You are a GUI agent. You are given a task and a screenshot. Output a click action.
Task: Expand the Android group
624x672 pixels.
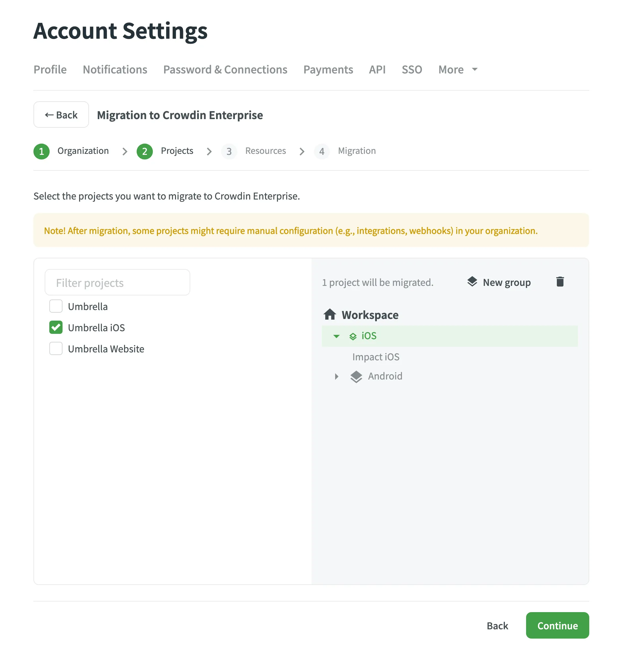pos(336,376)
